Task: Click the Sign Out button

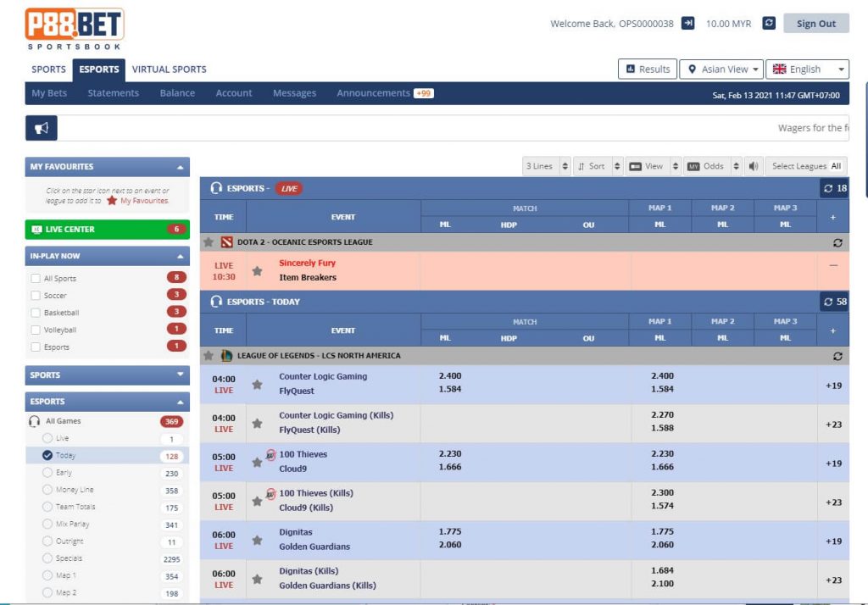Action: pos(816,23)
